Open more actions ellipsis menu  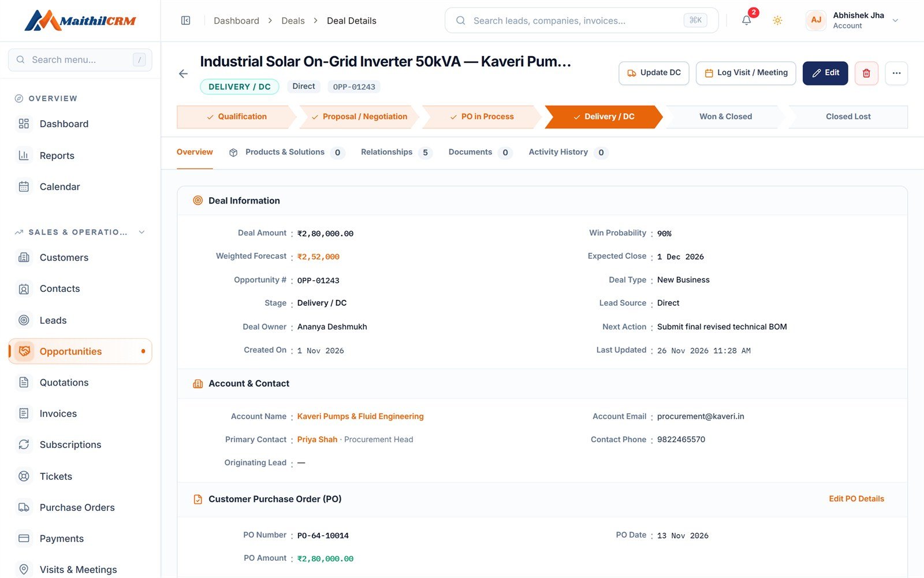(x=896, y=73)
